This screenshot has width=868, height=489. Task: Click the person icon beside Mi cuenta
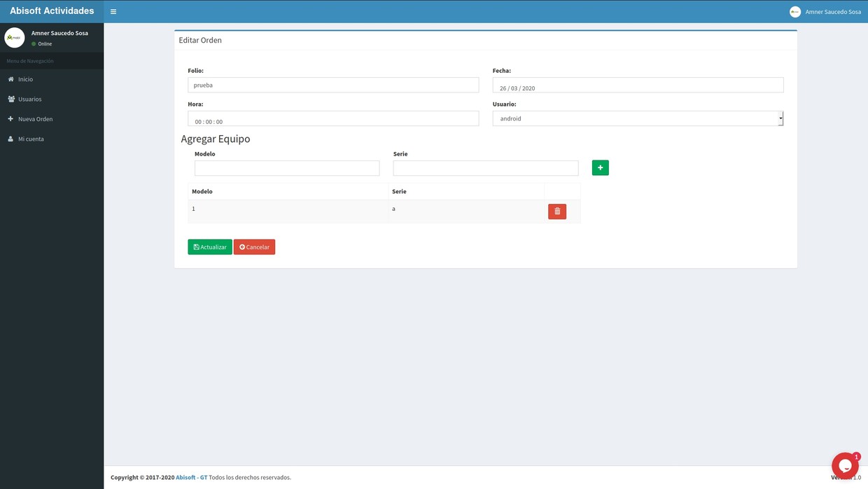click(x=10, y=139)
